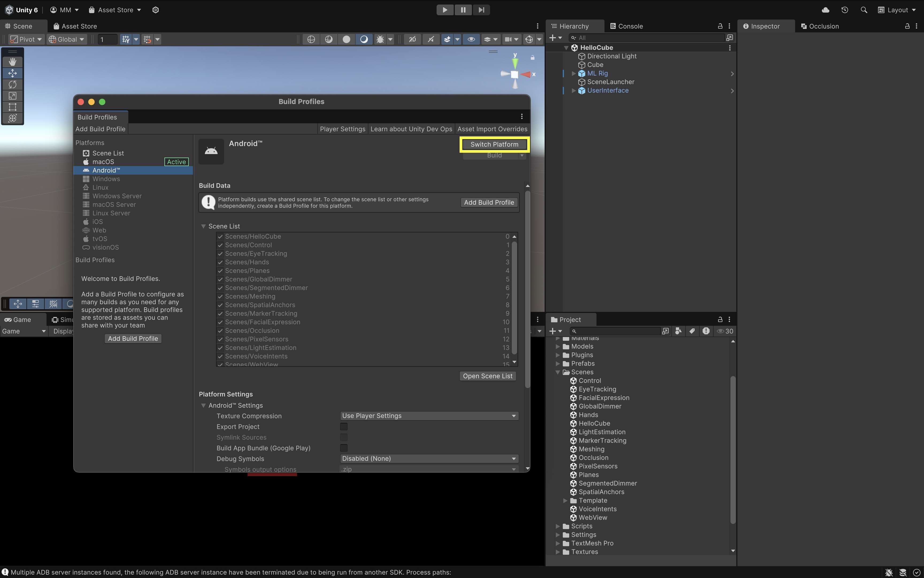Image resolution: width=924 pixels, height=578 pixels.
Task: Switch to the Console tab
Action: (627, 26)
